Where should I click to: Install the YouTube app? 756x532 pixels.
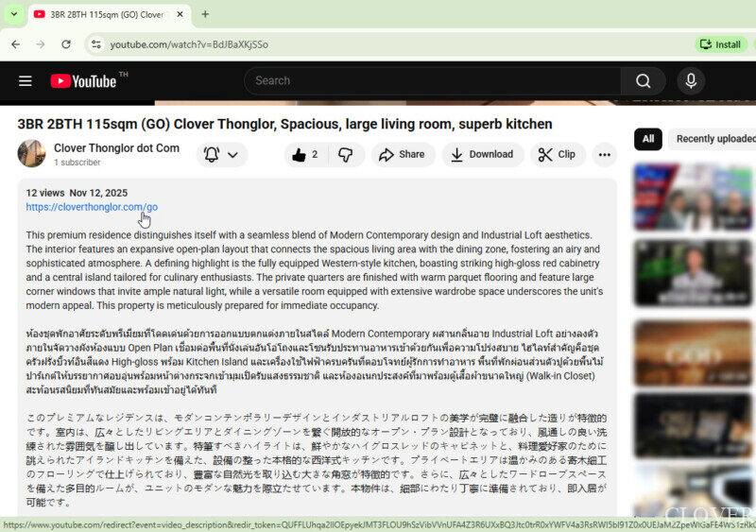tap(720, 44)
